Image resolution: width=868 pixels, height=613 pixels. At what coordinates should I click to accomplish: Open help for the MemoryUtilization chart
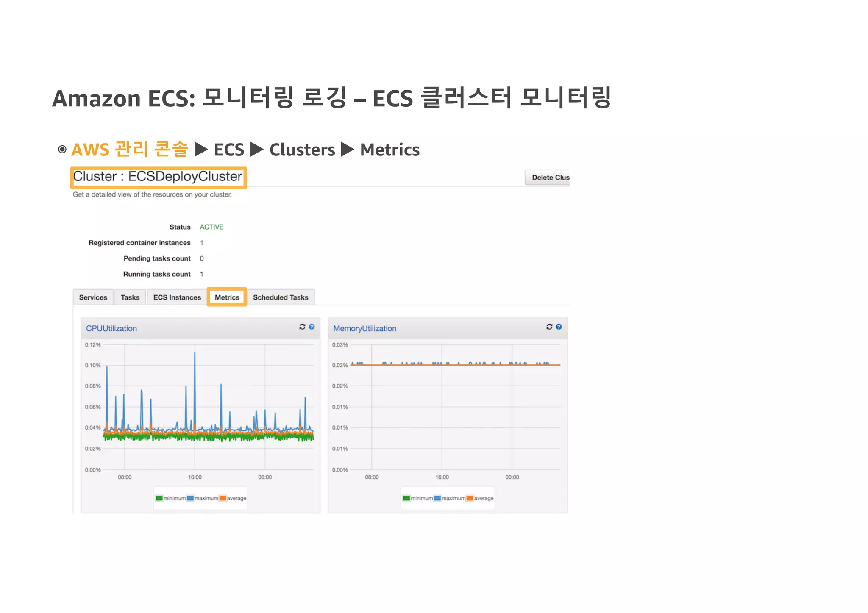pyautogui.click(x=559, y=327)
